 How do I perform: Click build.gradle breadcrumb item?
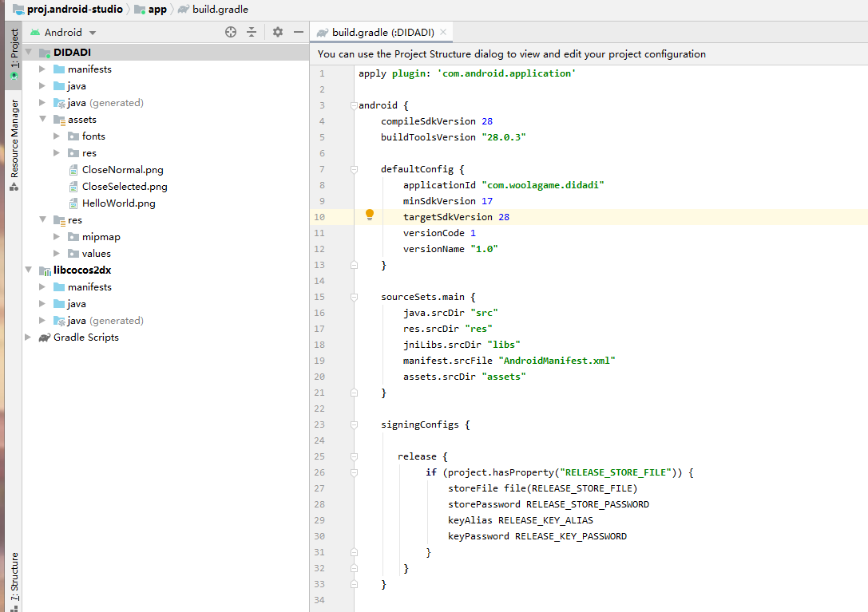click(213, 10)
